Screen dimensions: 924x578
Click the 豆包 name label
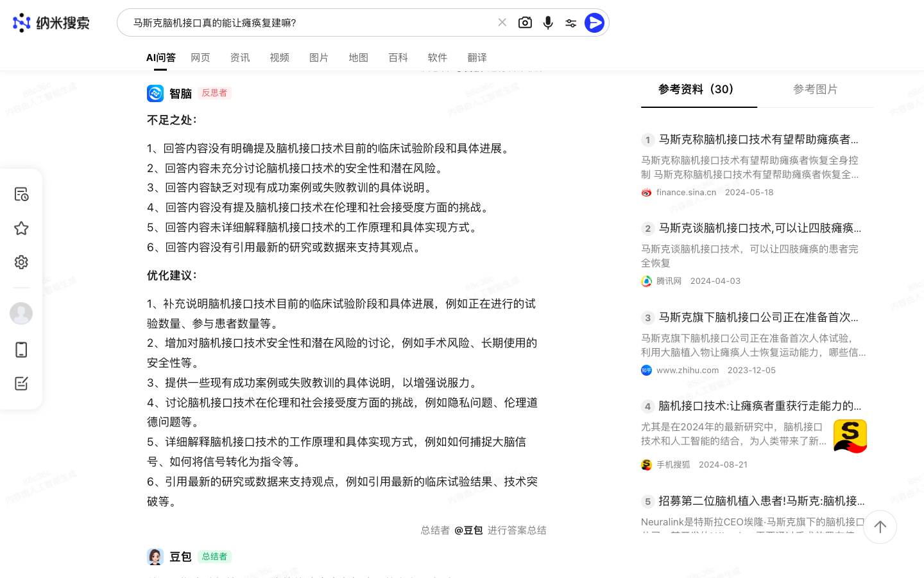coord(180,557)
